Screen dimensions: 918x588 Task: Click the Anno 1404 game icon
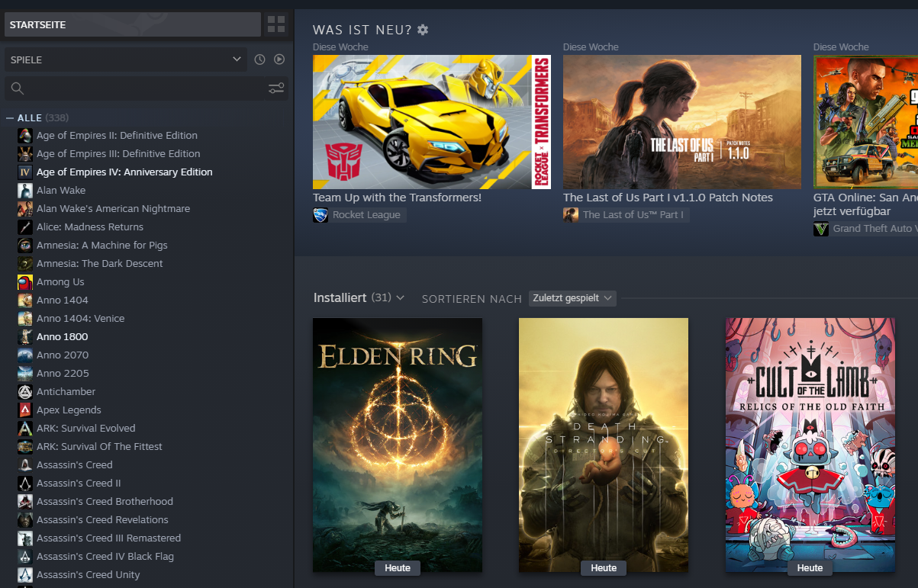pyautogui.click(x=25, y=300)
